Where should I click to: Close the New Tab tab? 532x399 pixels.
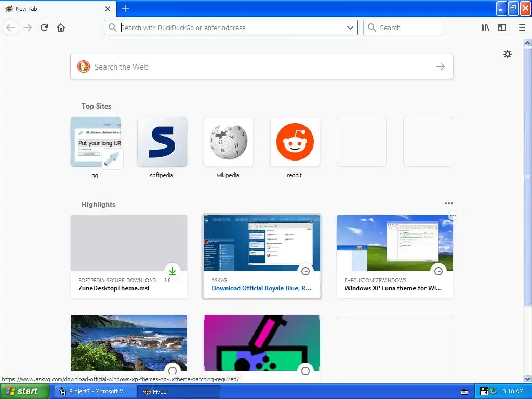[x=108, y=9]
